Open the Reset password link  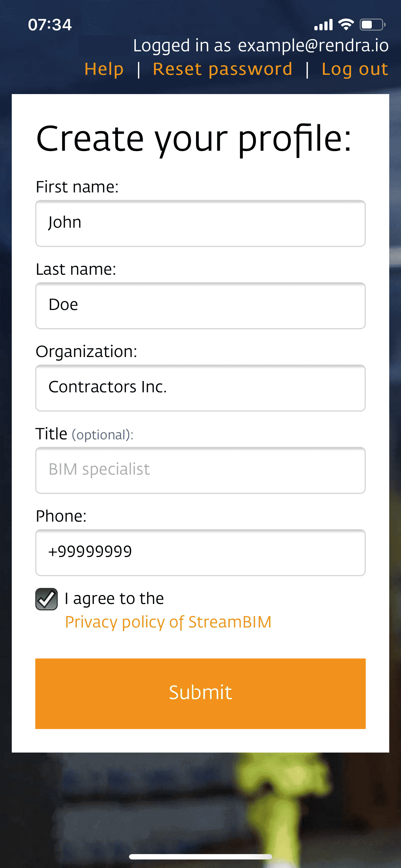pos(223,69)
